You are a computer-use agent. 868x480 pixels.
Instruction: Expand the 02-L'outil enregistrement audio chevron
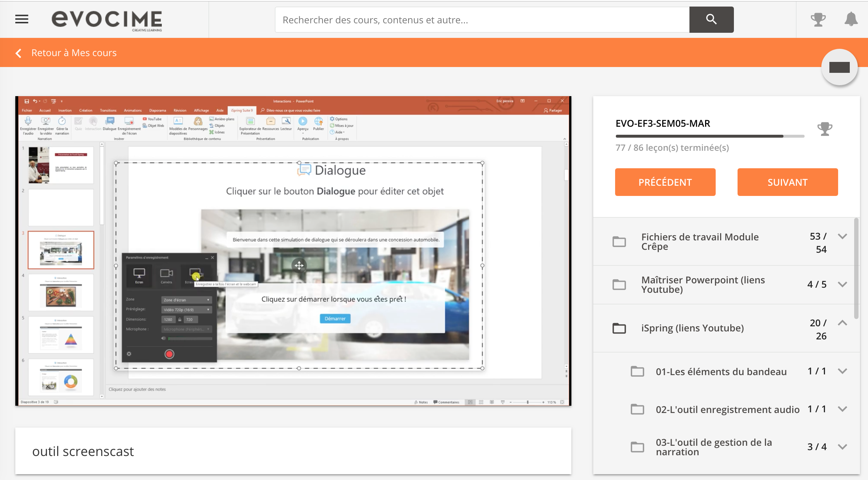pos(842,409)
